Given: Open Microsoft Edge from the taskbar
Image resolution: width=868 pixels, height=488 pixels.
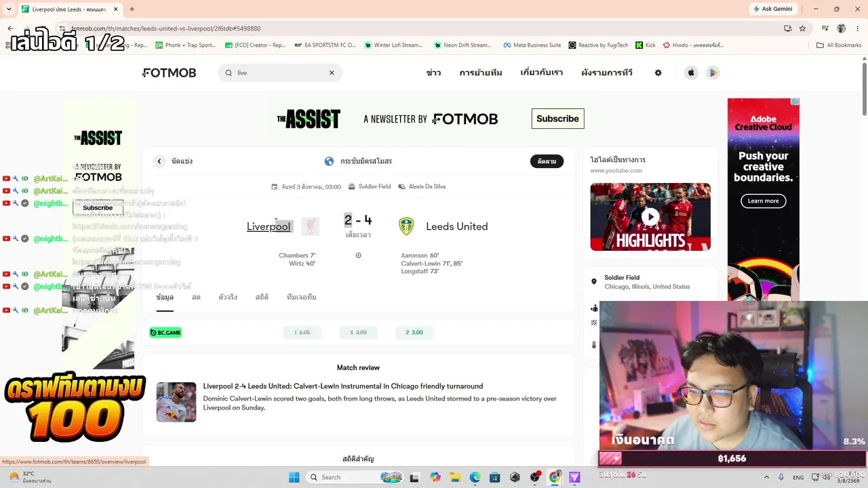Looking at the screenshot, I should tap(475, 477).
